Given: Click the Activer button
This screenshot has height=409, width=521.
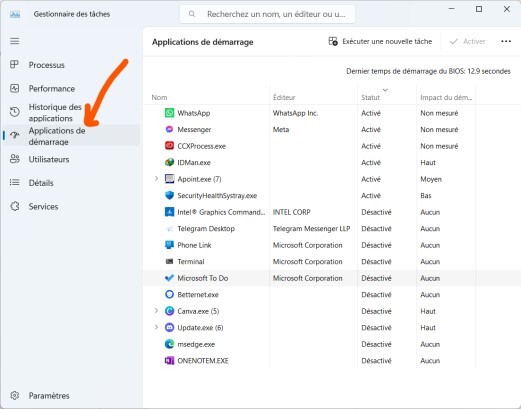Looking at the screenshot, I should 467,41.
